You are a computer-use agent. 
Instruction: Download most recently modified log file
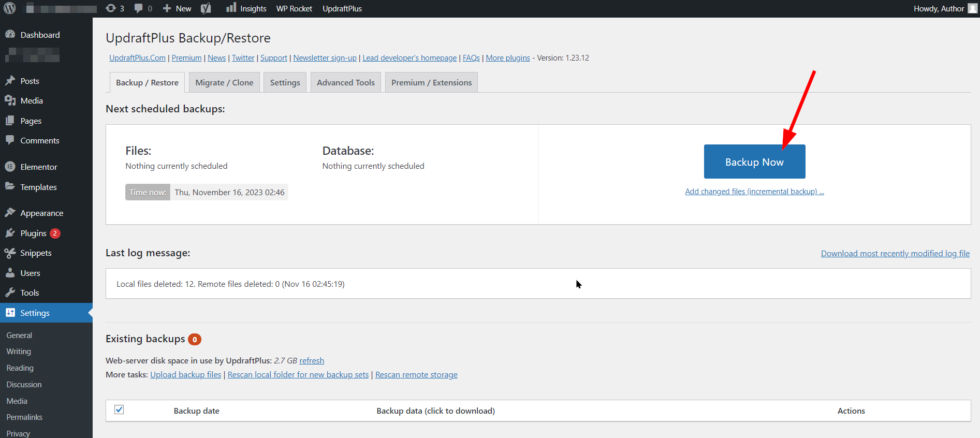895,253
